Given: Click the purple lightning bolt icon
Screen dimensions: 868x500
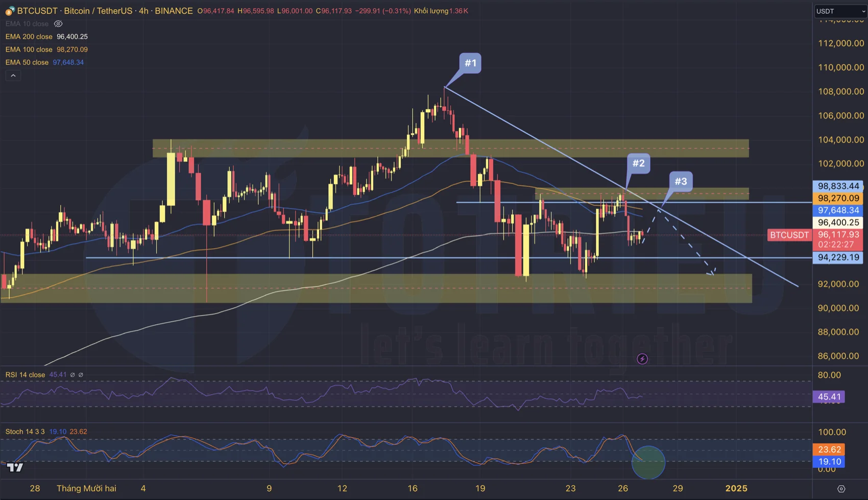Looking at the screenshot, I should (x=642, y=359).
